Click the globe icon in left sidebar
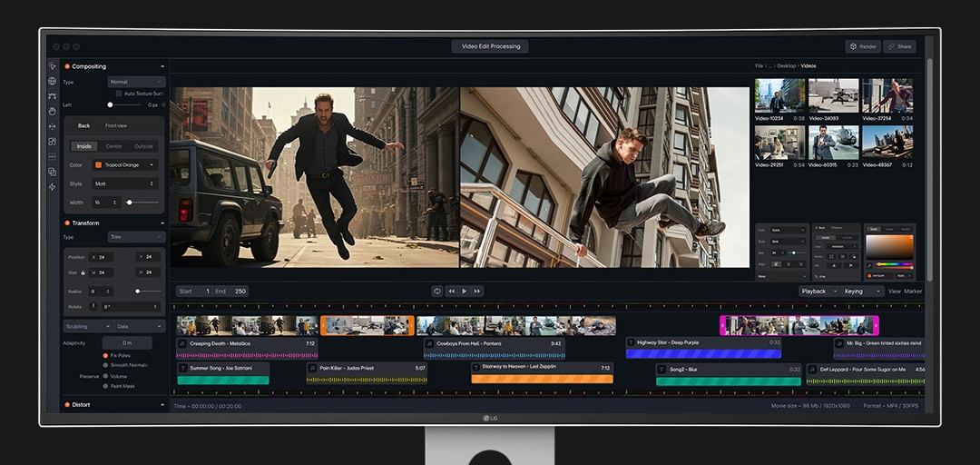 coord(52,81)
